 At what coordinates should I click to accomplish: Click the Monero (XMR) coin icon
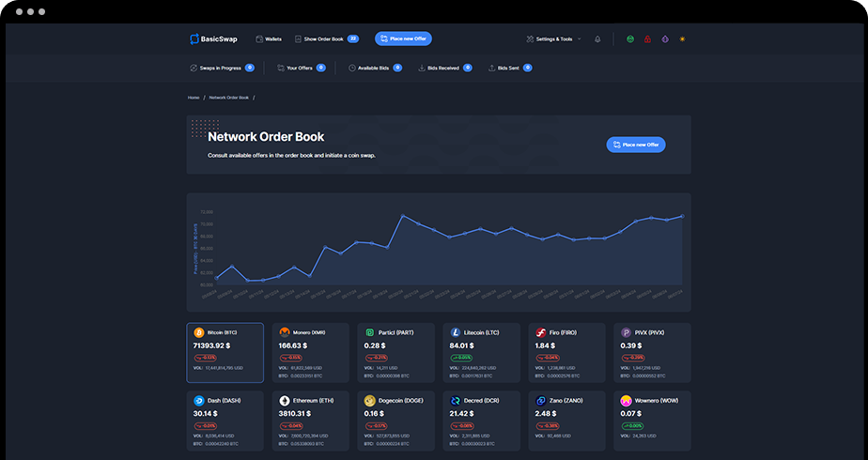(285, 332)
